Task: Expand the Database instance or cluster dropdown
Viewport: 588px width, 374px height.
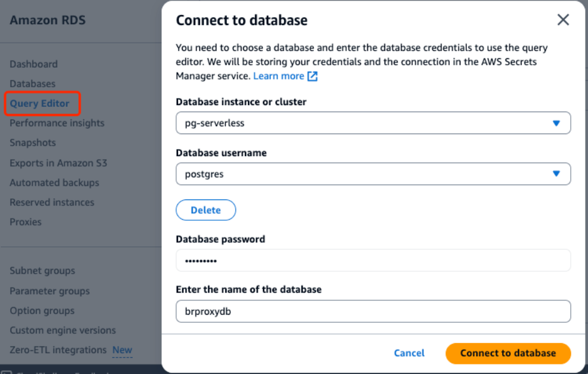Action: (x=373, y=123)
